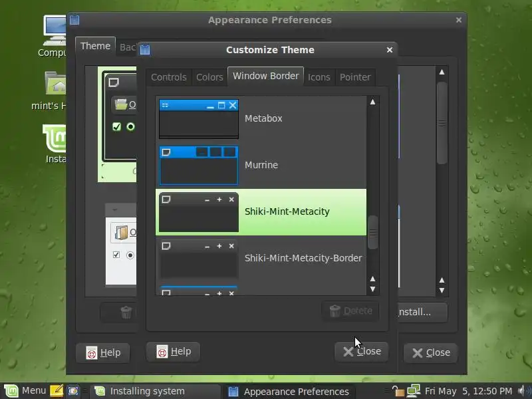This screenshot has height=399, width=532.
Task: Select Theme tab in Appearance Preferences
Action: pos(95,46)
